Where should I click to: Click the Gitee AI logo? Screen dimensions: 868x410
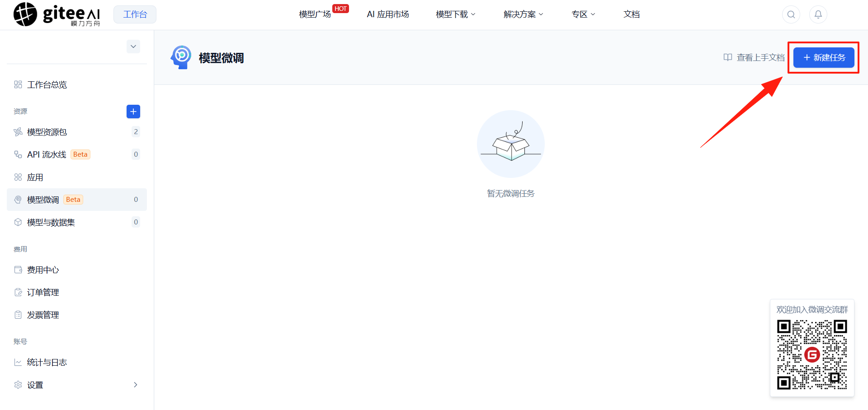coord(57,14)
